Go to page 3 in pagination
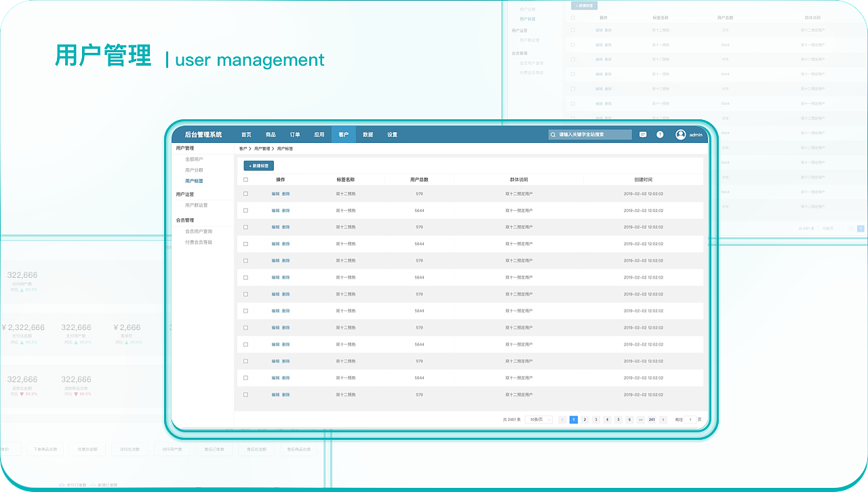 click(x=596, y=419)
